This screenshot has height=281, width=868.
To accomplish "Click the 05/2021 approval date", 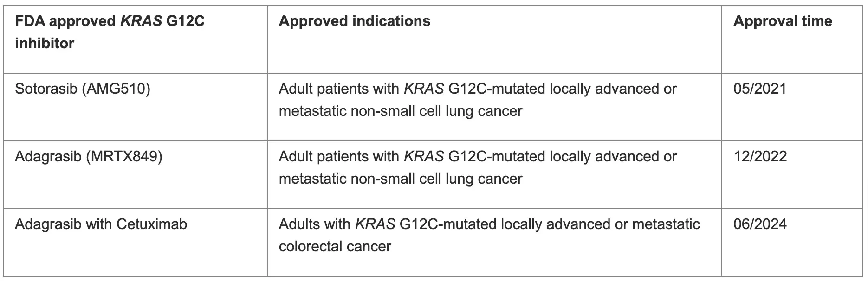I will point(760,89).
